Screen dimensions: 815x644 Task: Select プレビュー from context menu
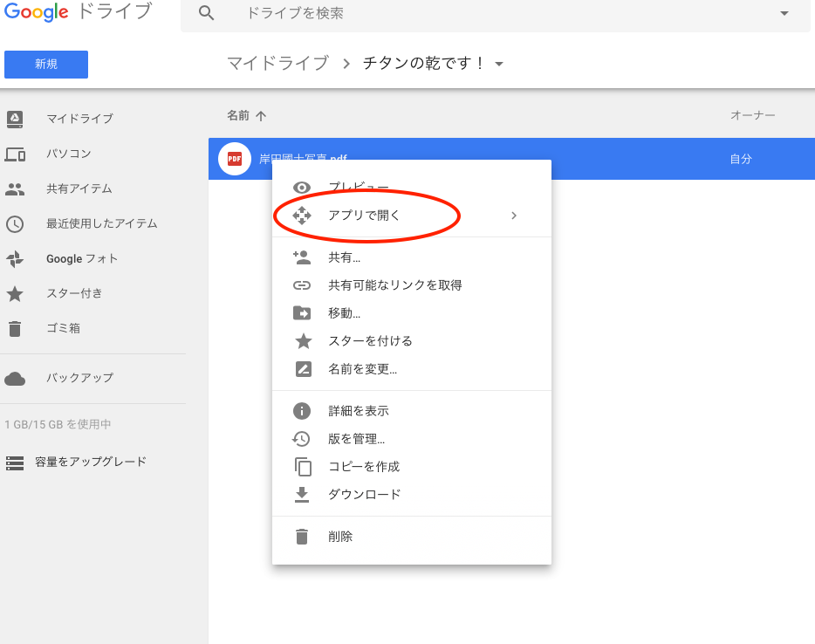(358, 188)
